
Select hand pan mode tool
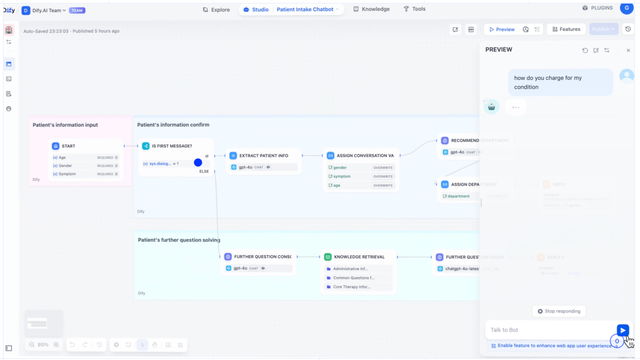tap(155, 345)
